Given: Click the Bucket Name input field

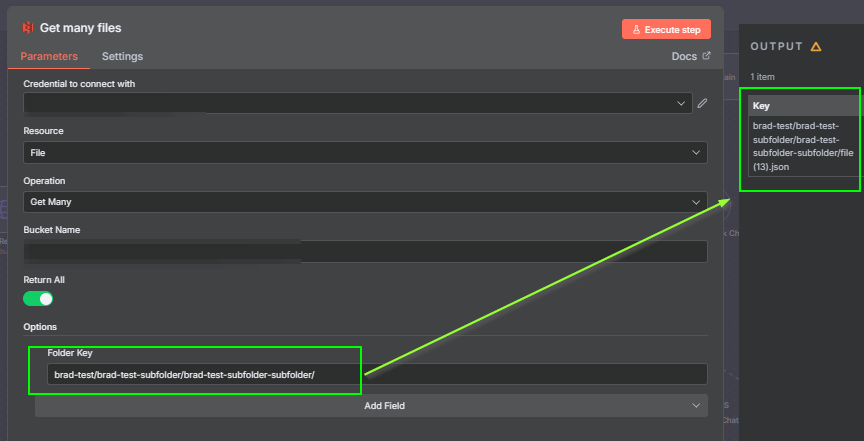Looking at the screenshot, I should click(x=365, y=251).
